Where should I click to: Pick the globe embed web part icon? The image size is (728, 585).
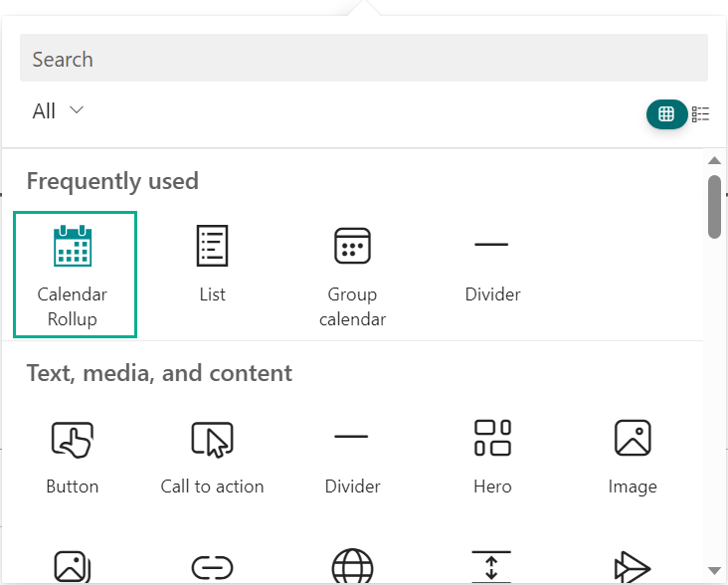tap(352, 566)
